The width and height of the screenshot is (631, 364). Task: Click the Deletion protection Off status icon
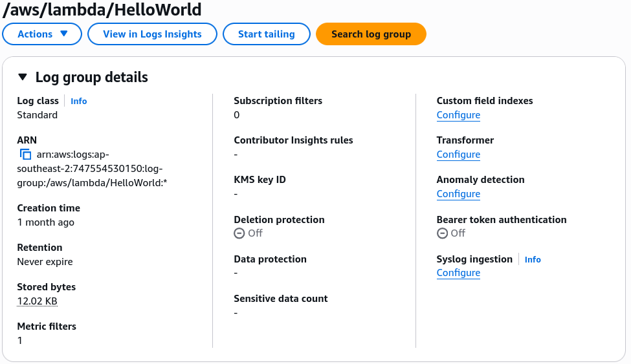tap(239, 233)
